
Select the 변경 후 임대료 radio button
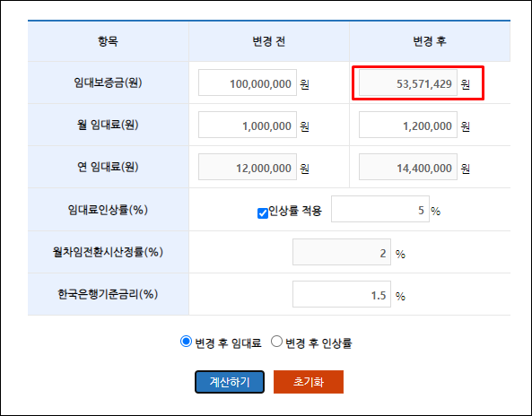(x=186, y=341)
